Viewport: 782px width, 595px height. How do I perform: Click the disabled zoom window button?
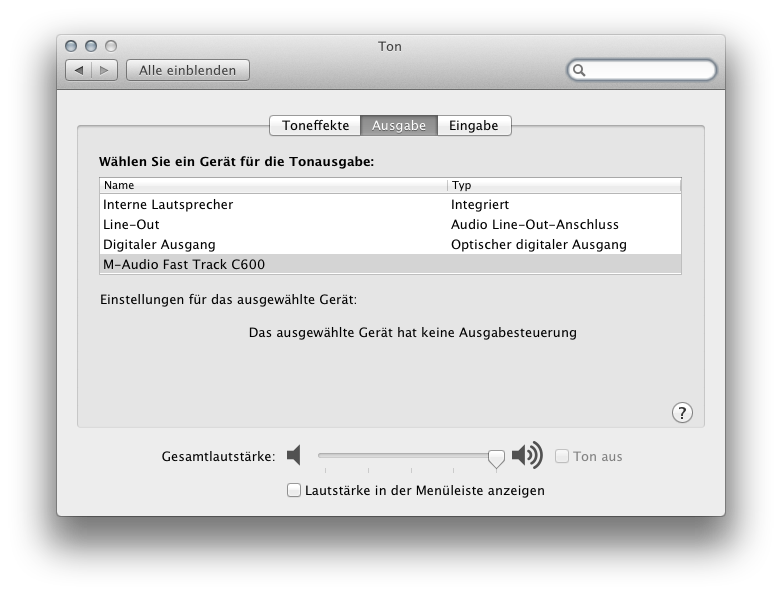point(111,46)
